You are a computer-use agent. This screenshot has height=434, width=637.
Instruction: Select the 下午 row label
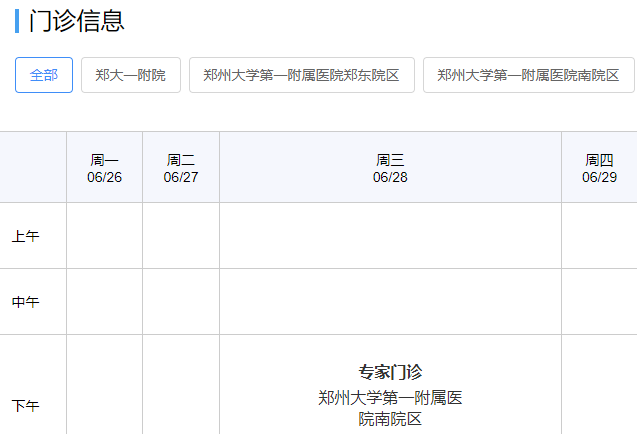tap(25, 406)
